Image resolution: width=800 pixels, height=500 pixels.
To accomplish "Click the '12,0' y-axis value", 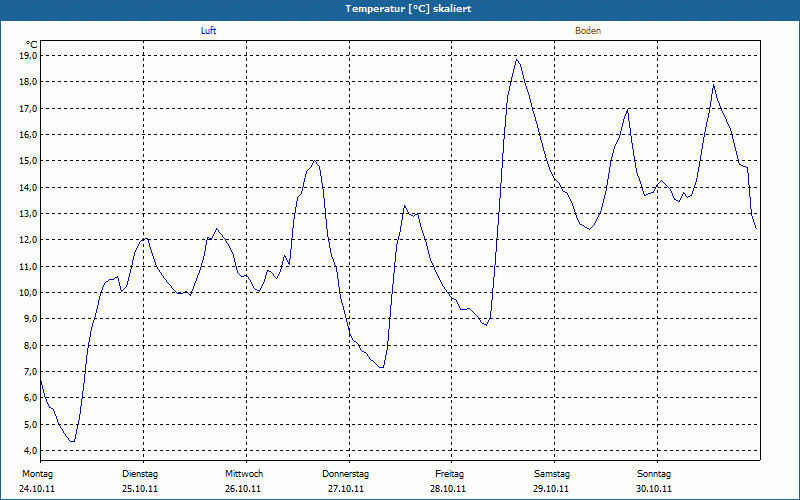I will click(x=29, y=240).
